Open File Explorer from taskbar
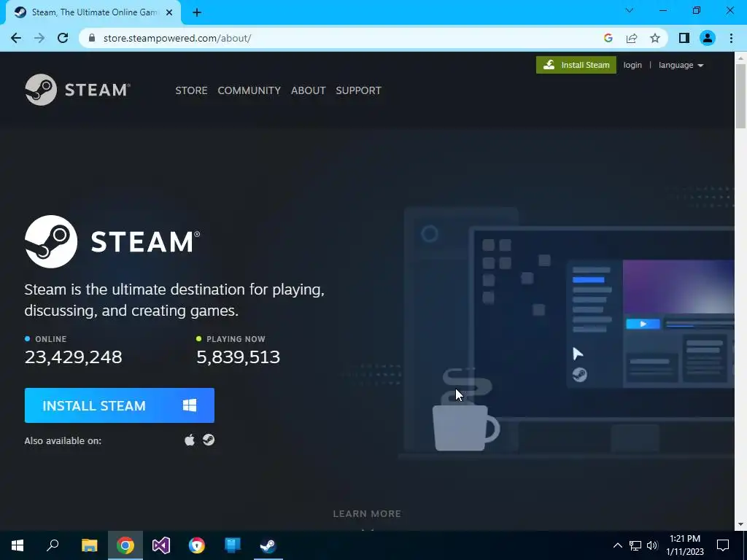The width and height of the screenshot is (747, 560). tap(89, 545)
